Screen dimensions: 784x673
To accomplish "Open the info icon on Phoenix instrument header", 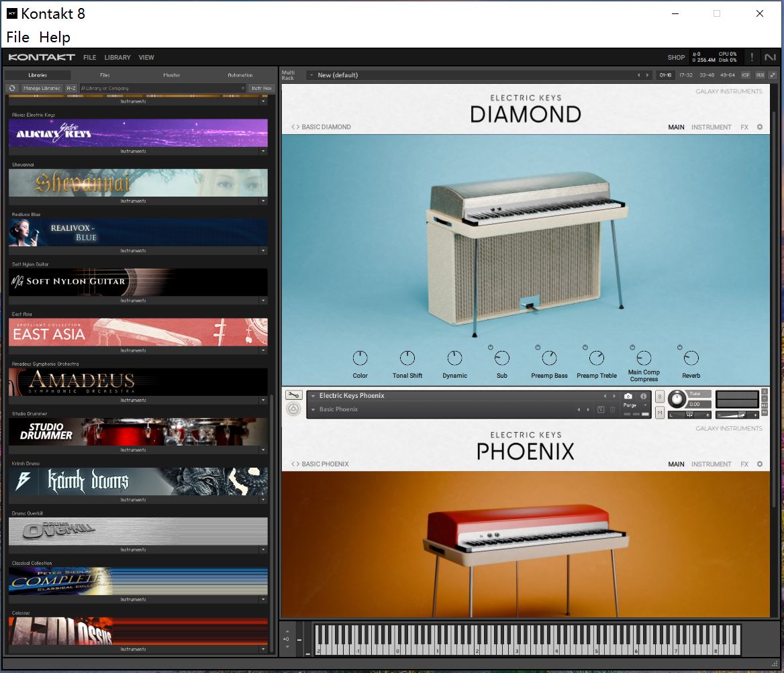I will [644, 396].
